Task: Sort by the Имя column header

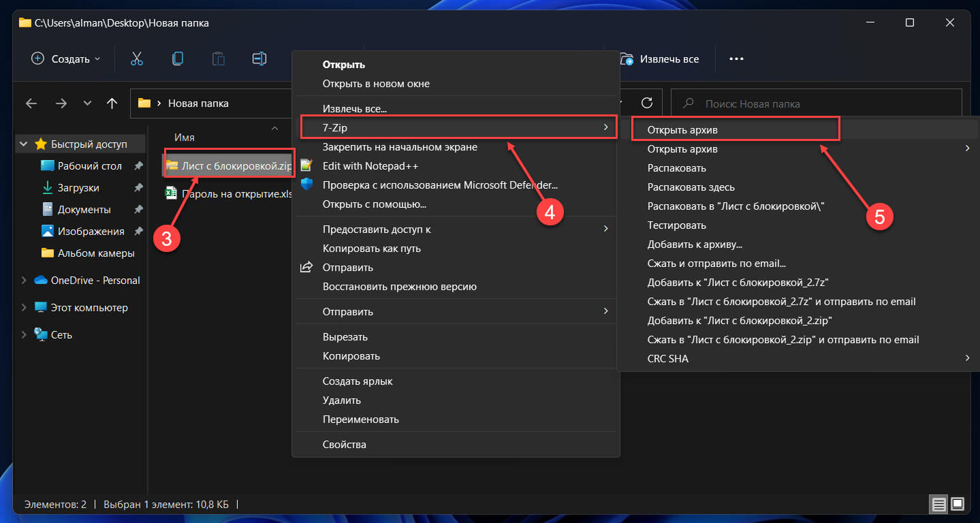Action: [x=185, y=137]
